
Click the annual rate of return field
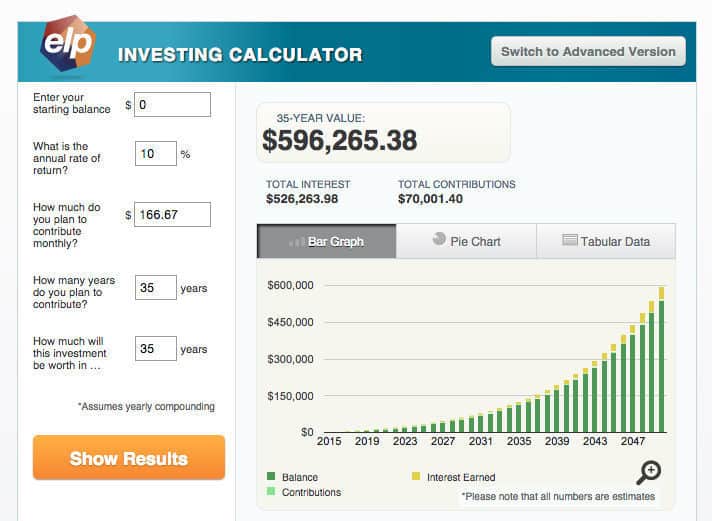155,154
